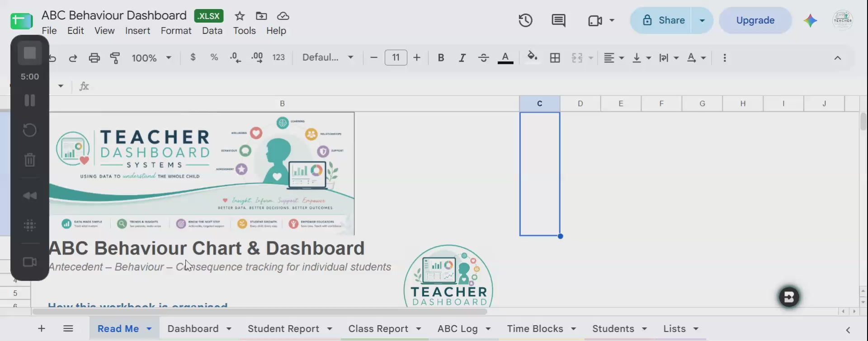Select column D header

click(580, 104)
